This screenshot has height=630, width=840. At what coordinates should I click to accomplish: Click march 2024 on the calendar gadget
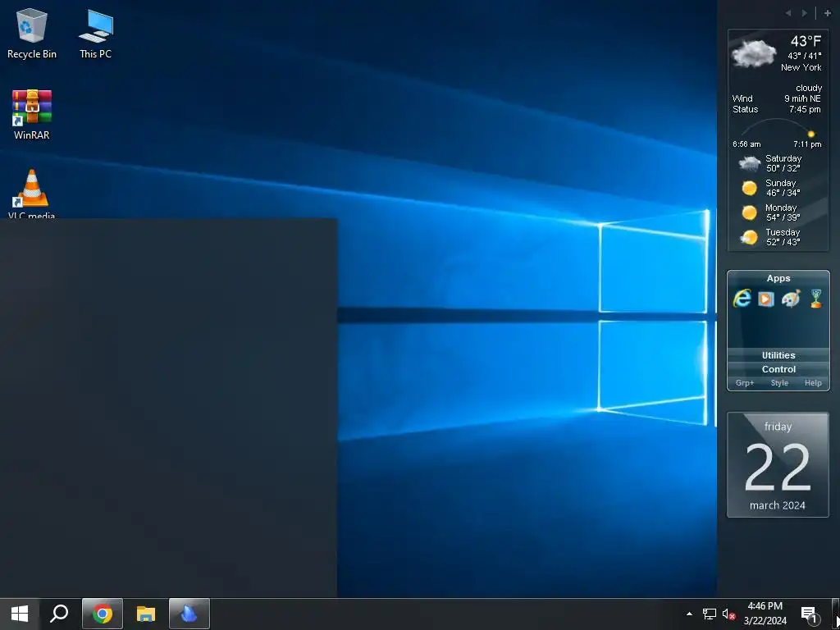tap(778, 505)
